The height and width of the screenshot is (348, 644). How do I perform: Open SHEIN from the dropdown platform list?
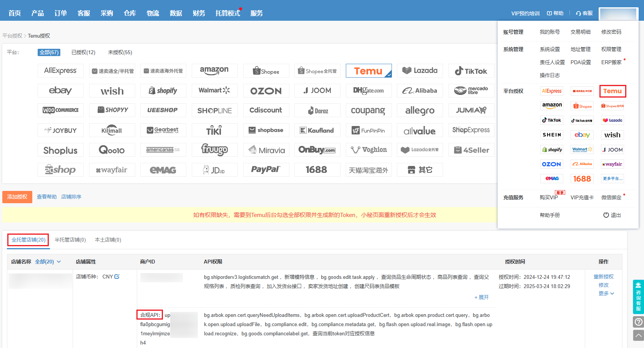tap(552, 135)
